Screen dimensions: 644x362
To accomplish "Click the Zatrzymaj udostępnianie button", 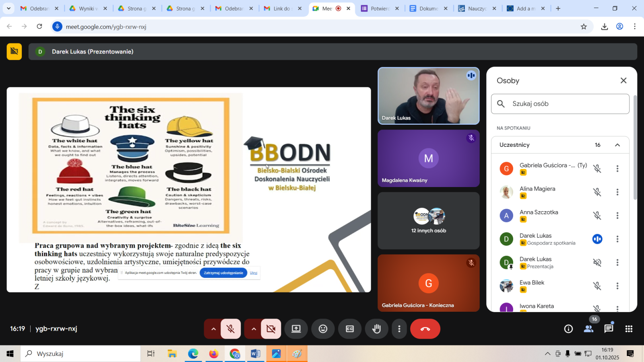I will pyautogui.click(x=223, y=273).
